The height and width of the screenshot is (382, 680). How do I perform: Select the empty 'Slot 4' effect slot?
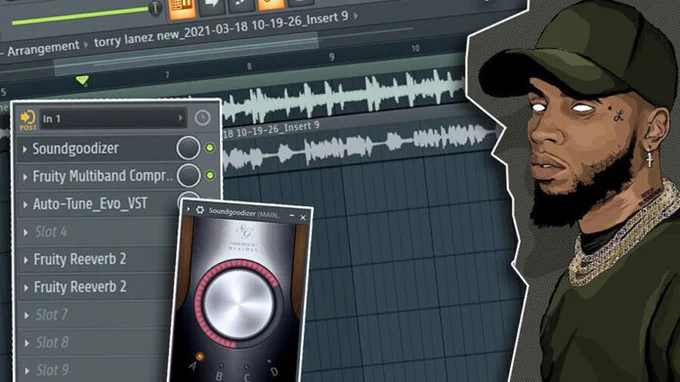(x=51, y=232)
